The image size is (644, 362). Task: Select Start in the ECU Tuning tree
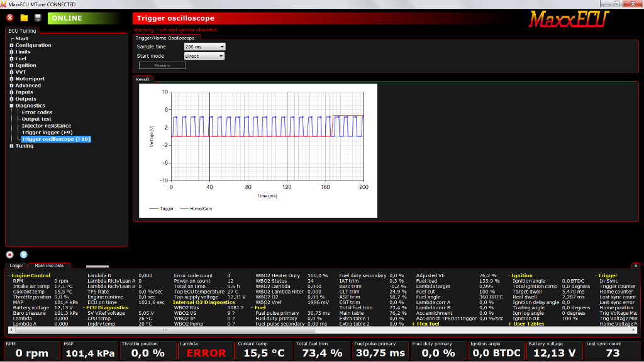click(x=22, y=38)
